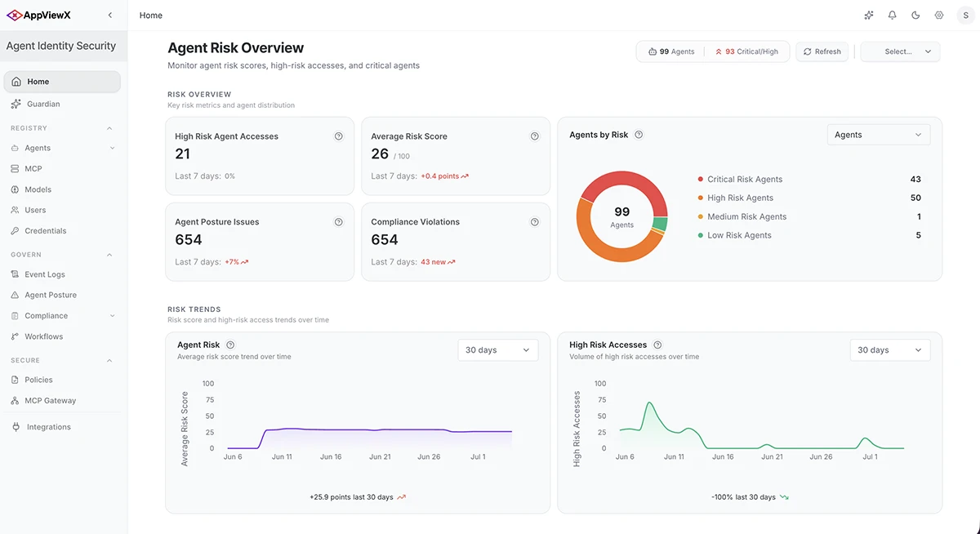Open the user avatar labeled S
This screenshot has width=980, height=534.
coord(966,16)
